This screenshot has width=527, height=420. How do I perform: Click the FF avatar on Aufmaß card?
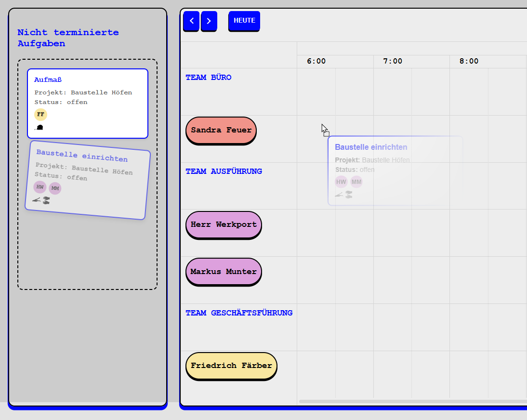click(40, 115)
